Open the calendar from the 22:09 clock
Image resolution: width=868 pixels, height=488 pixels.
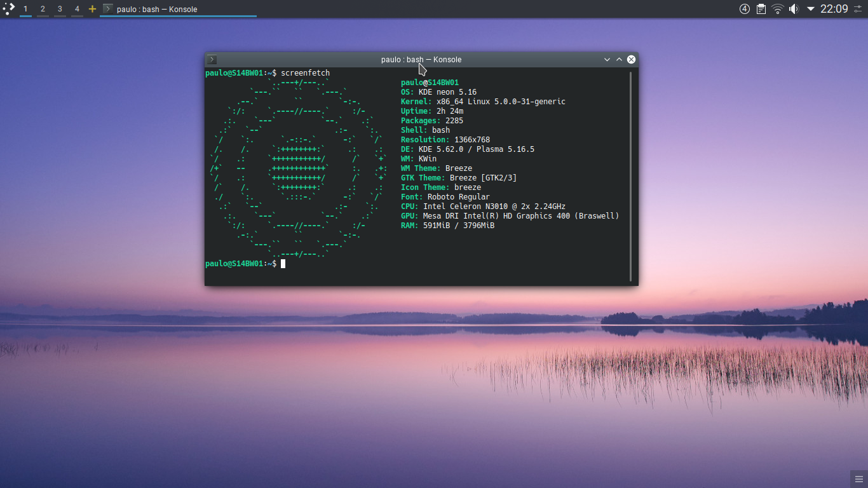[834, 9]
